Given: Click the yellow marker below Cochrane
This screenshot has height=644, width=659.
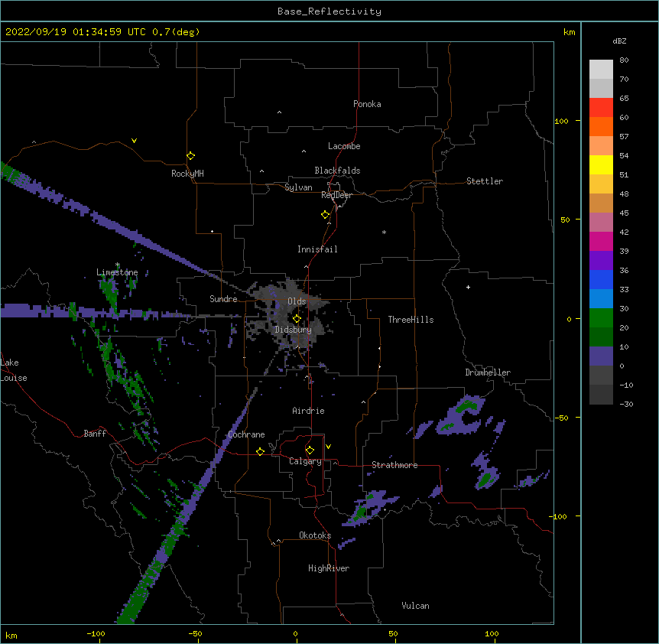Looking at the screenshot, I should click(x=260, y=451).
